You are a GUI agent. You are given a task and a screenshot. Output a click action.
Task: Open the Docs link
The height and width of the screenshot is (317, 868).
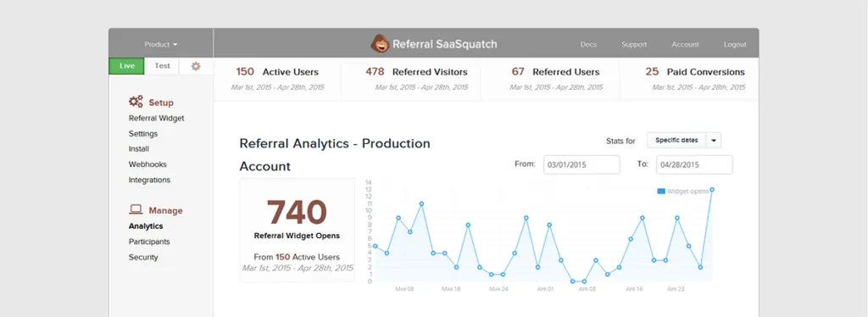pyautogui.click(x=588, y=44)
